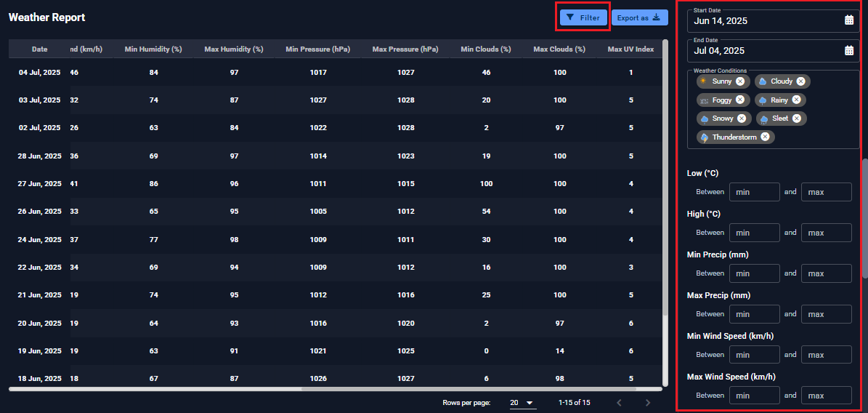Select the 21 Jun, 2025 row date
The height and width of the screenshot is (413, 868).
pyautogui.click(x=40, y=295)
